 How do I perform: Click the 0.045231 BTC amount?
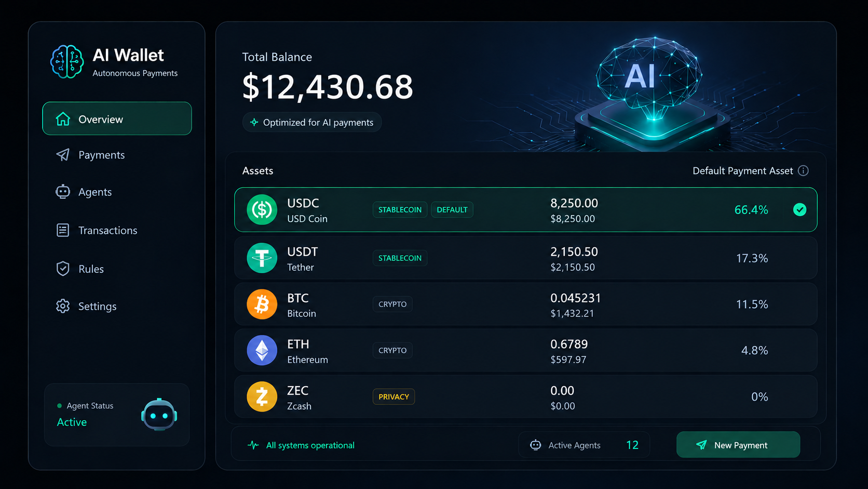pos(576,298)
